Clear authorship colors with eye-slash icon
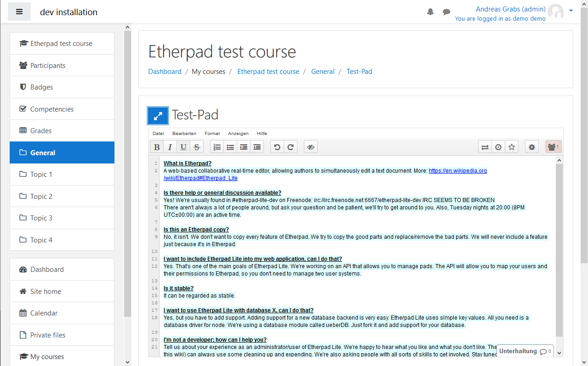 [311, 147]
